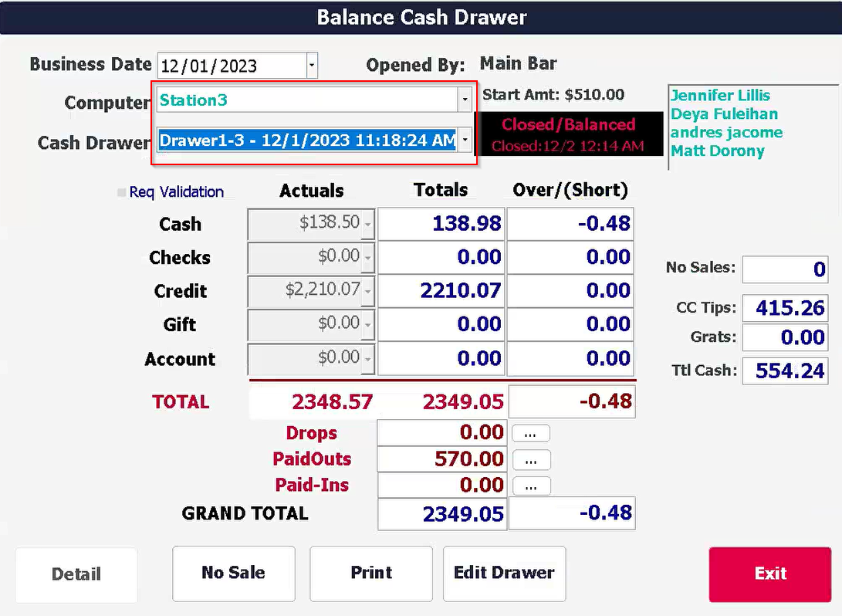Open the Paid-Ins ellipsis detail popup
Screen dimensions: 842x616
tap(530, 486)
